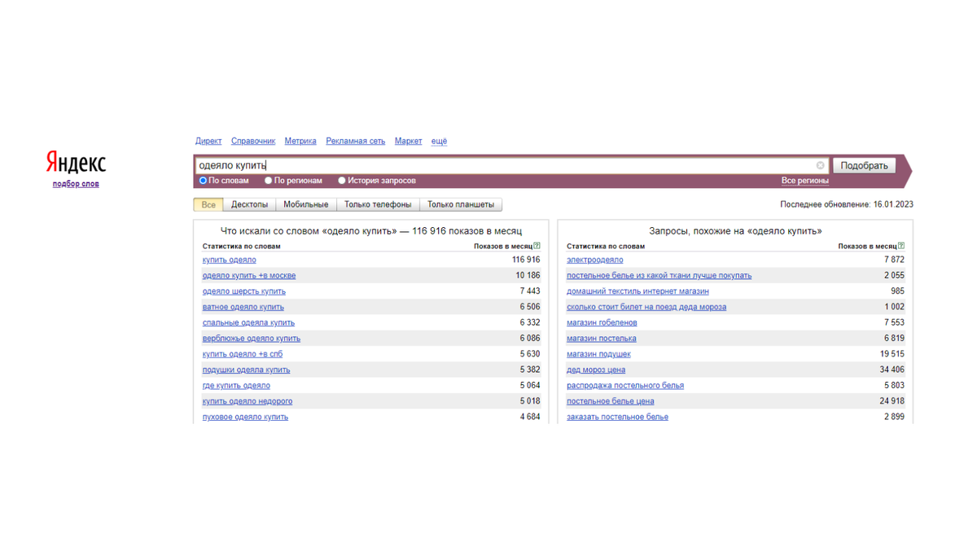The height and width of the screenshot is (560, 977).
Task: Open help icon beside right 'Показов в месяц'
Action: click(x=901, y=246)
